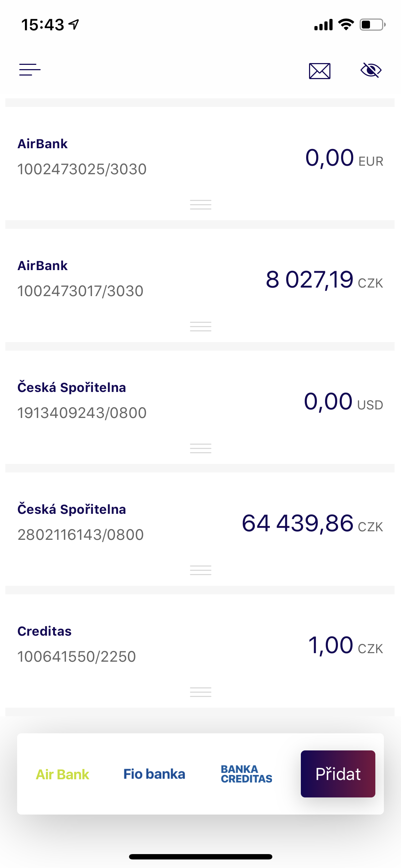Toggle balance visibility eye icon
Viewport: 401px width, 868px height.
click(x=371, y=70)
